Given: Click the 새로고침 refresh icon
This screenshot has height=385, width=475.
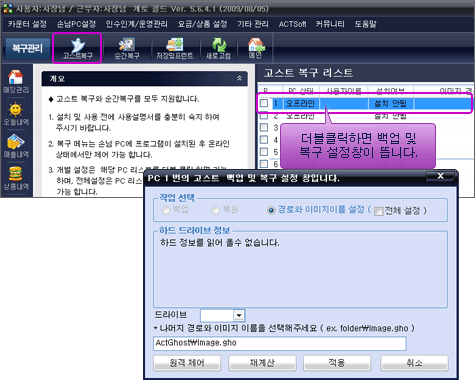Looking at the screenshot, I should tap(218, 48).
